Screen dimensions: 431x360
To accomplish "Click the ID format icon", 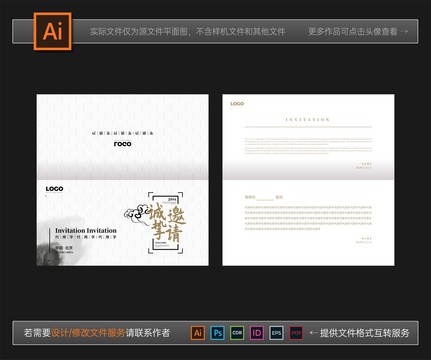I will click(257, 333).
